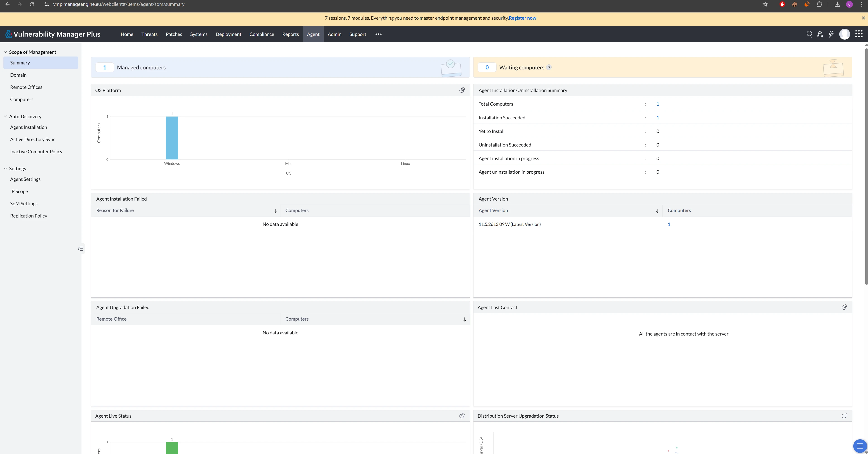Screen dimensions: 868x454
Task: Open browser downloads icon
Action: click(x=837, y=4)
